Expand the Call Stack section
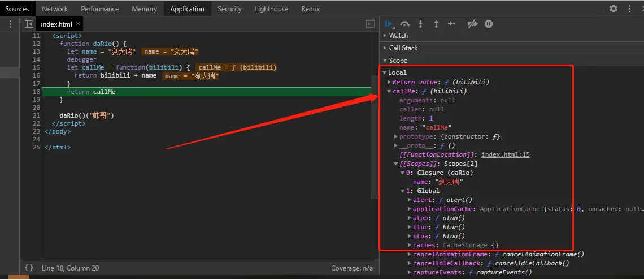 pos(385,48)
